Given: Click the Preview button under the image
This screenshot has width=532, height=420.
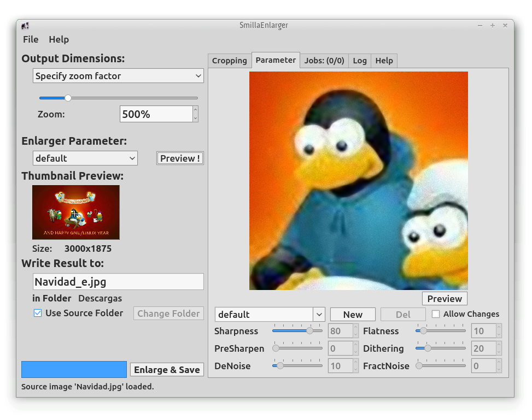Looking at the screenshot, I should point(445,299).
